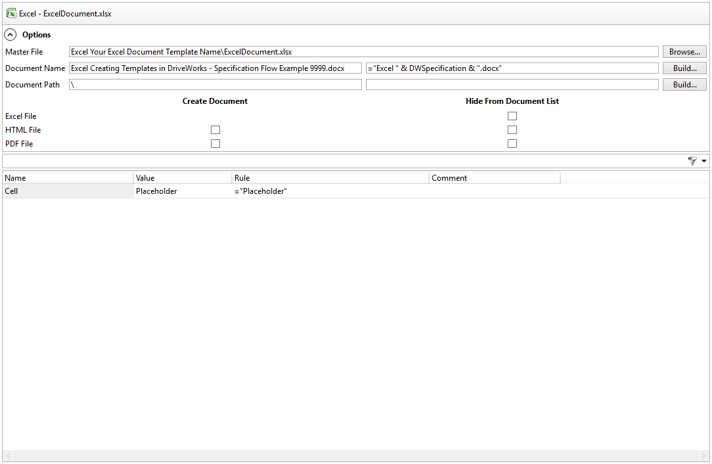Click into the Master File path field
The width and height of the screenshot is (712, 464).
(363, 52)
